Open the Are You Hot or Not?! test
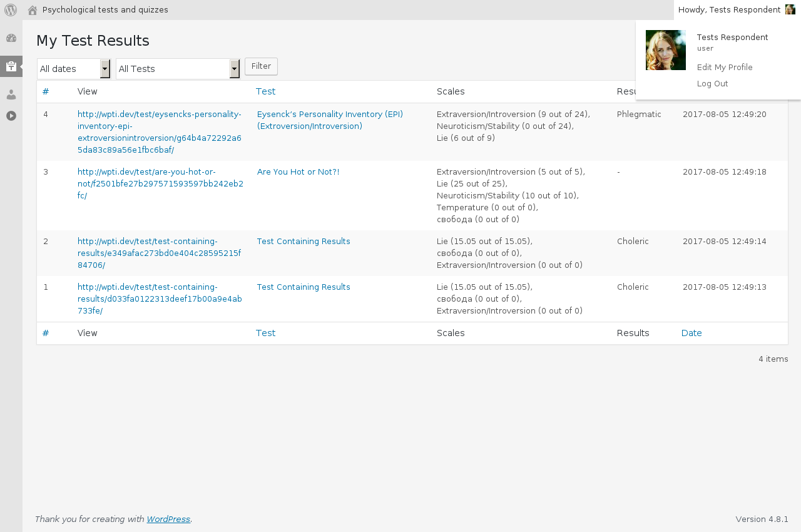Image resolution: width=801 pixels, height=532 pixels. 298,172
